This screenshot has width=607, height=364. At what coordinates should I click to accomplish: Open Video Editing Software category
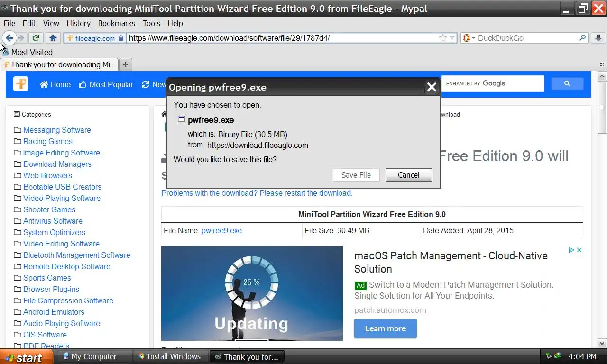click(61, 244)
